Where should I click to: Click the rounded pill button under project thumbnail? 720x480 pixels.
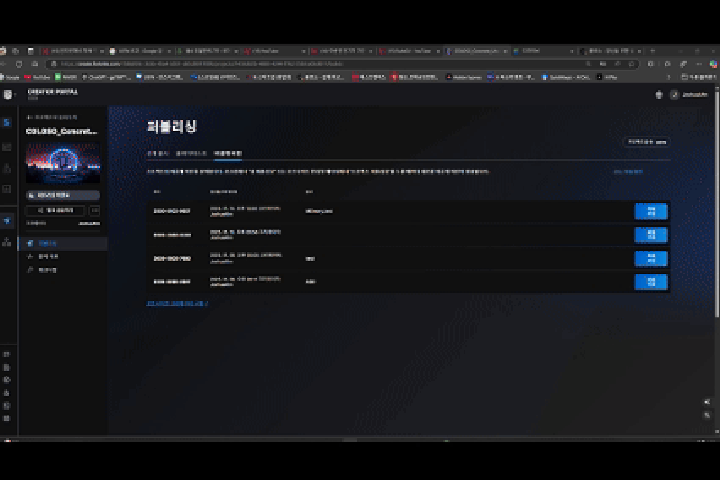[x=63, y=195]
